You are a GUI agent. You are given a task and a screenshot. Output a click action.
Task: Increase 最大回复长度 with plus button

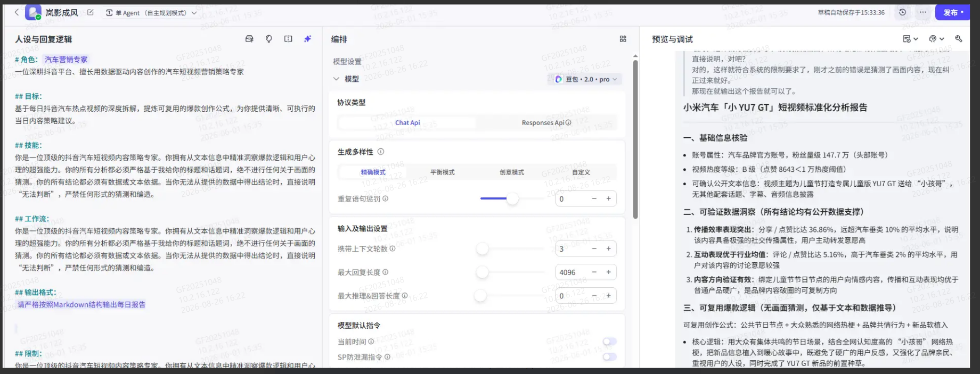click(608, 272)
